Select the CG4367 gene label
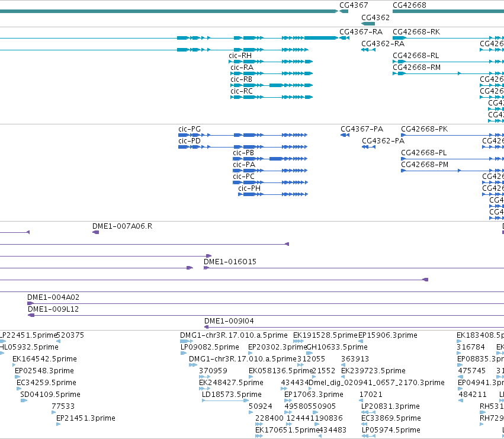This screenshot has width=504, height=439. [x=354, y=5]
